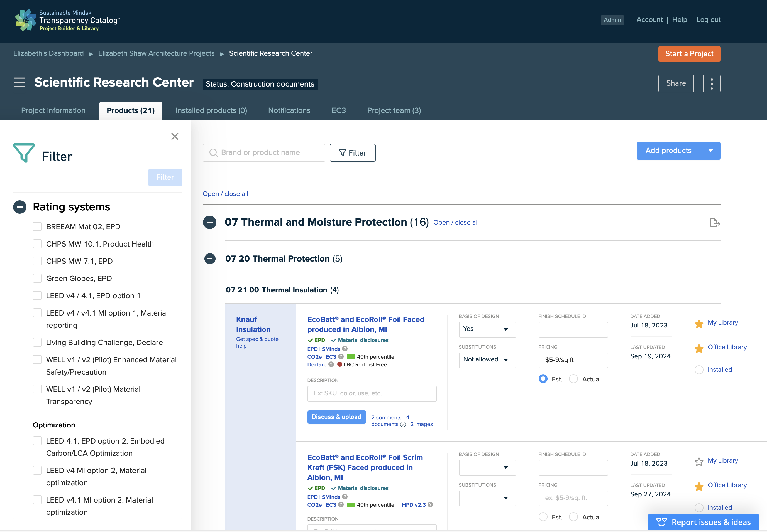The image size is (767, 532).
Task: Click the pricing field showing $5-9/sq ft
Action: (573, 360)
